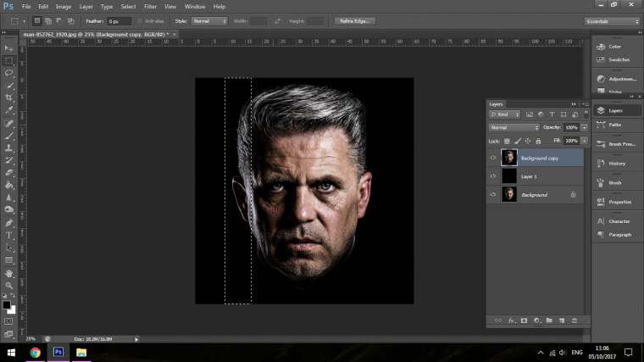
Task: Select the Rectangular Marquee tool
Action: coord(8,61)
